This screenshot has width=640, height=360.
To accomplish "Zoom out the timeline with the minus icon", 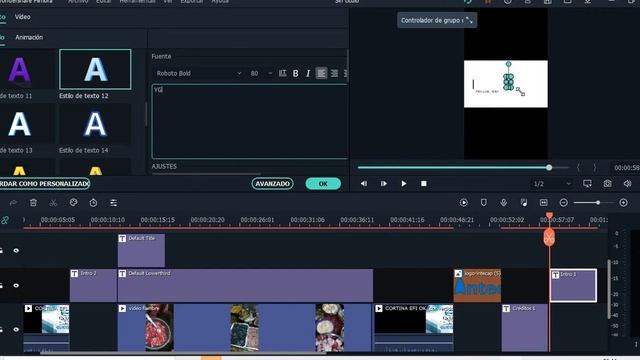I will tap(564, 202).
